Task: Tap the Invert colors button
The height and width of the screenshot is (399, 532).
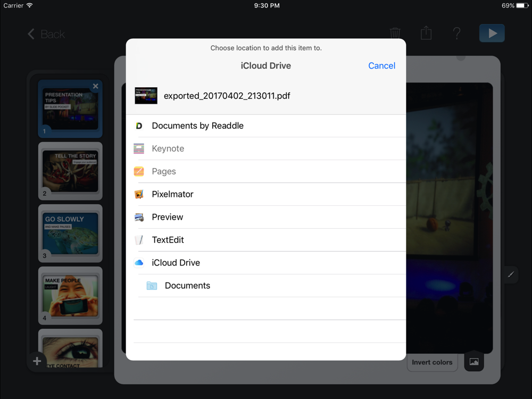Action: point(432,362)
